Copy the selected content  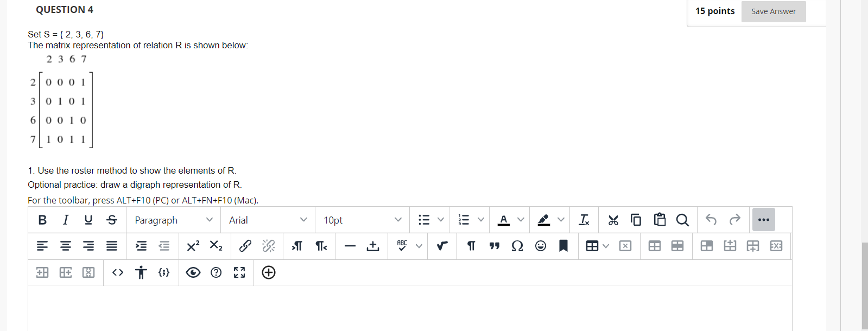click(636, 220)
